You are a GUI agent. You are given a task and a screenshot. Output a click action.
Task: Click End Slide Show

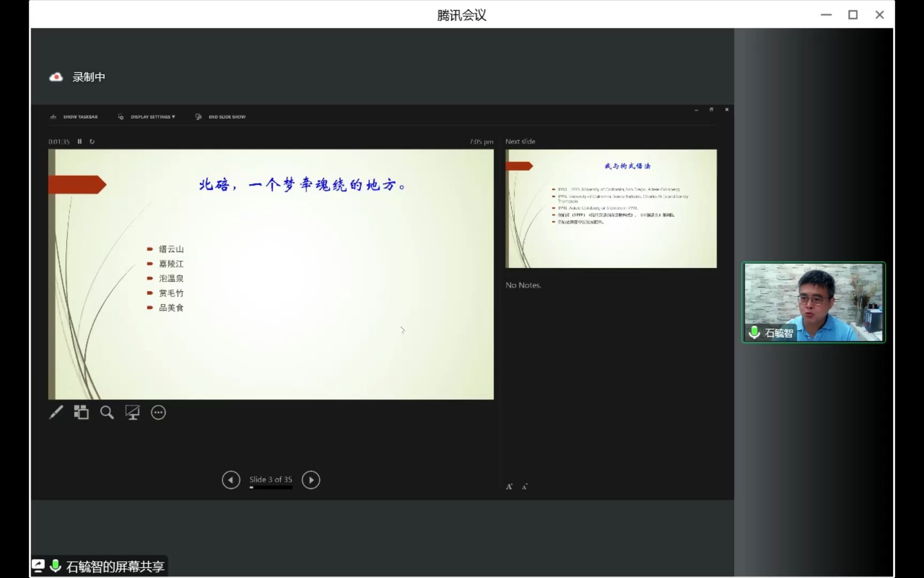pyautogui.click(x=221, y=117)
